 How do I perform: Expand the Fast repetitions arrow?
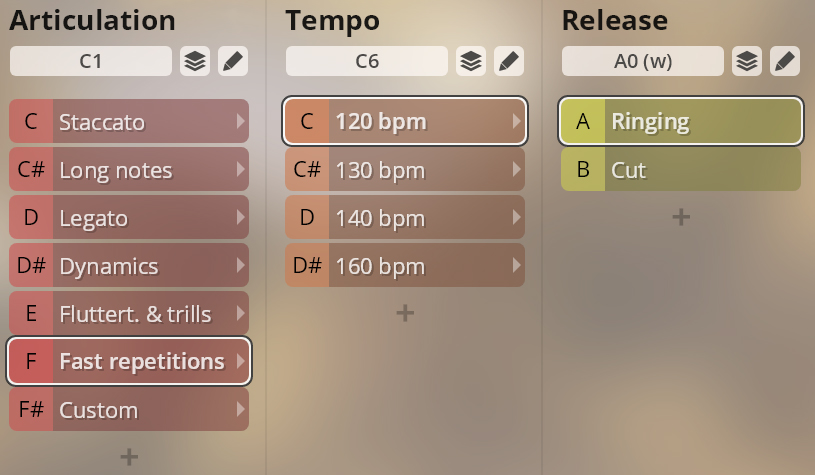(240, 362)
